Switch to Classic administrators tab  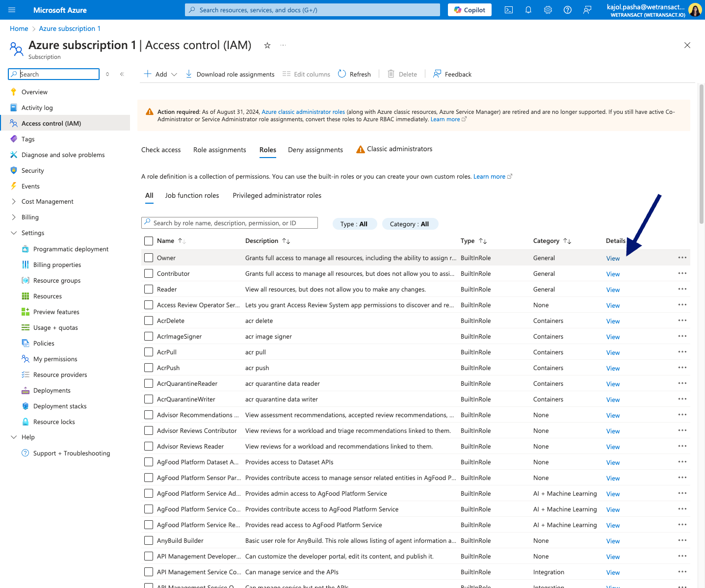point(394,149)
